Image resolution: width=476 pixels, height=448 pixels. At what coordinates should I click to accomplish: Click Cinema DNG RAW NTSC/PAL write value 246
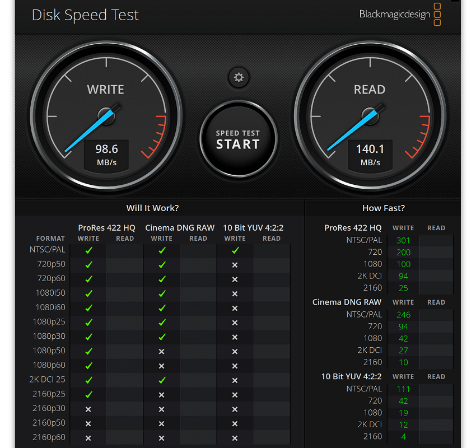(x=403, y=315)
